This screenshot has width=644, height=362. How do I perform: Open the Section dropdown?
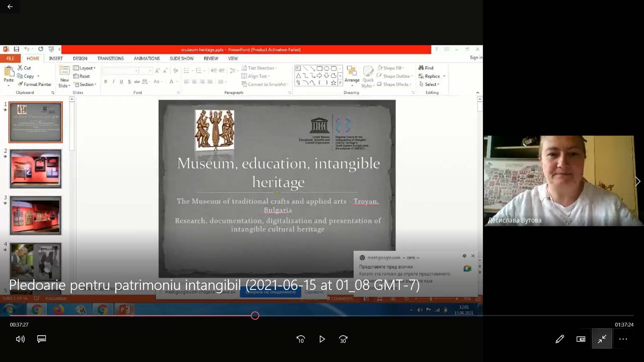click(x=85, y=84)
